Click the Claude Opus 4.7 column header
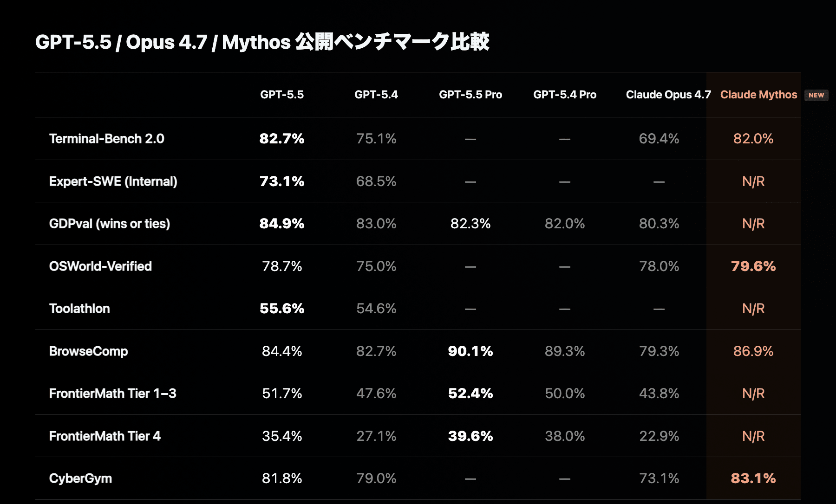Screen dimensions: 836x504 tap(668, 95)
